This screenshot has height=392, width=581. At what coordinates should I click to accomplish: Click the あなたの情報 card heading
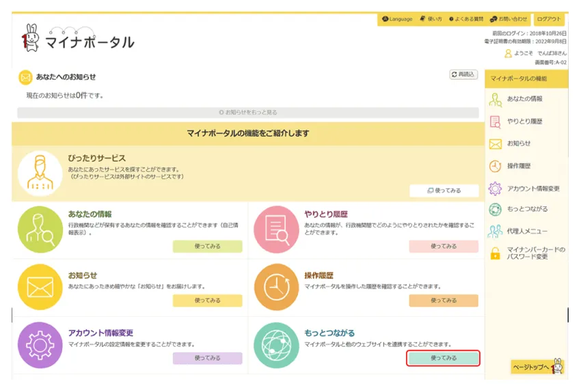[x=90, y=214]
